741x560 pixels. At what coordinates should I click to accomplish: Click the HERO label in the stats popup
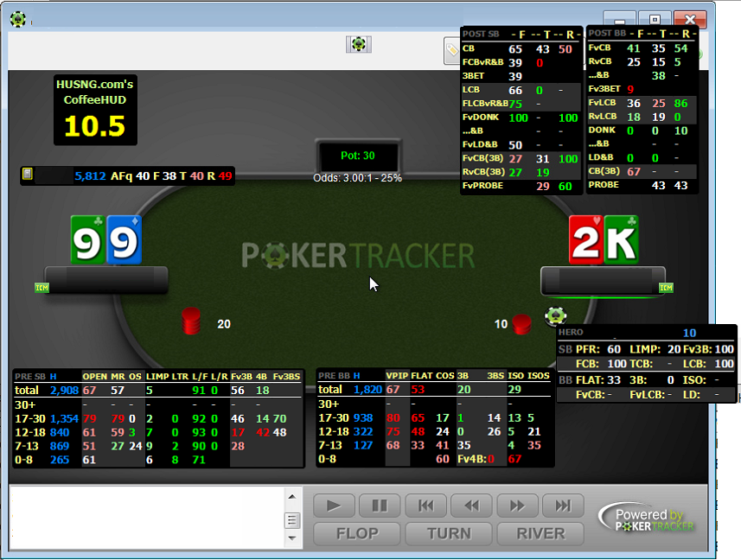click(x=571, y=332)
